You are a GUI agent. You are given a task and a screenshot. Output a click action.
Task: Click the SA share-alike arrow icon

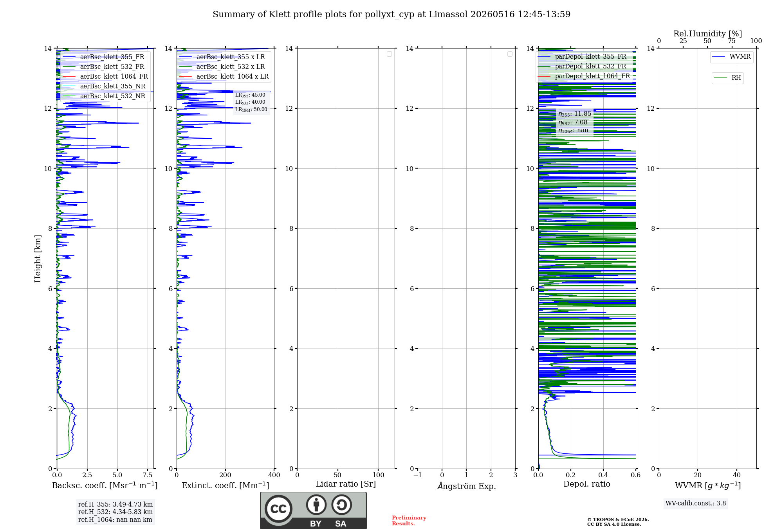click(x=341, y=505)
